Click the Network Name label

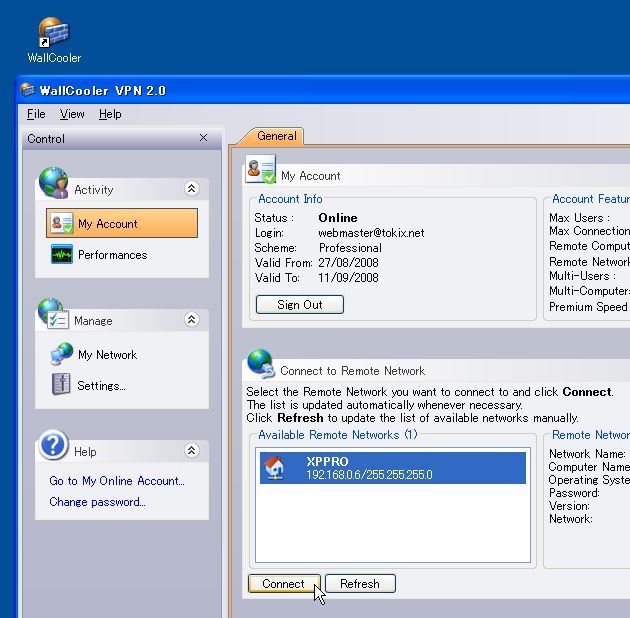click(x=587, y=454)
